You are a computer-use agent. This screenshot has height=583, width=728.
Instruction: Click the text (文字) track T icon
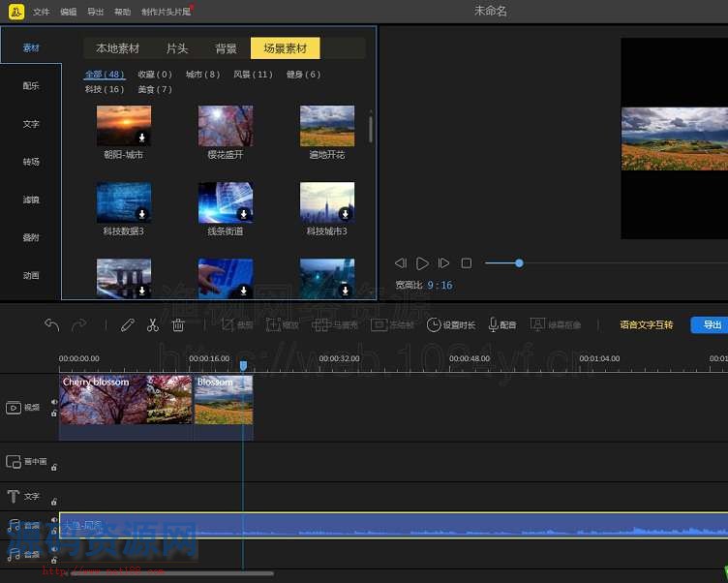tap(14, 496)
